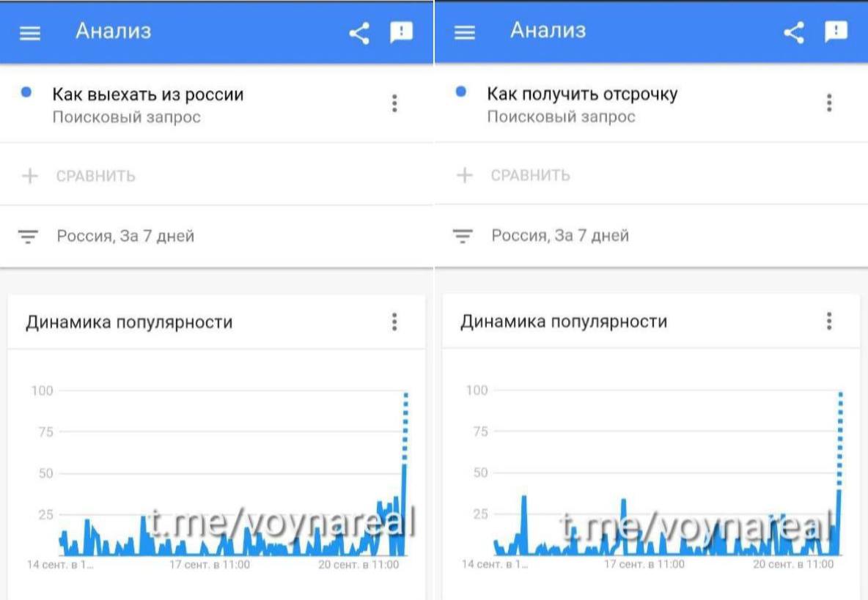This screenshot has width=868, height=600.
Task: Open hamburger menu in right Анализ panel
Action: (465, 32)
